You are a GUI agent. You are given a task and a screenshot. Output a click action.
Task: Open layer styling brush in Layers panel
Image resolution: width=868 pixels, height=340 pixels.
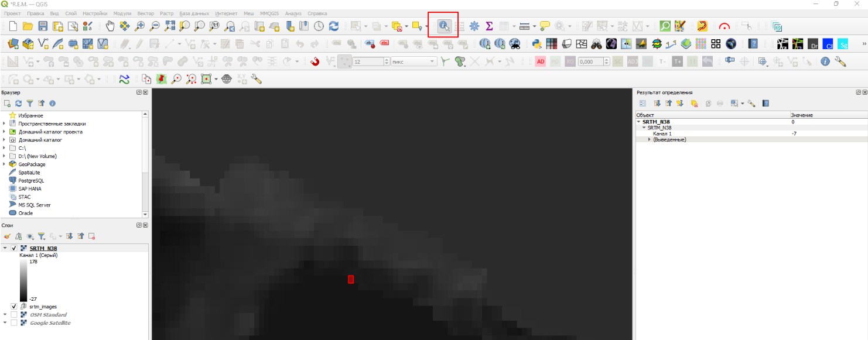[7, 236]
